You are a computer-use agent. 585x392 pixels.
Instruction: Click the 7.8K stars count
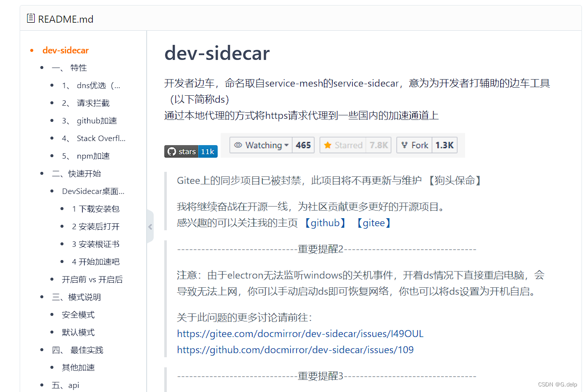click(379, 145)
